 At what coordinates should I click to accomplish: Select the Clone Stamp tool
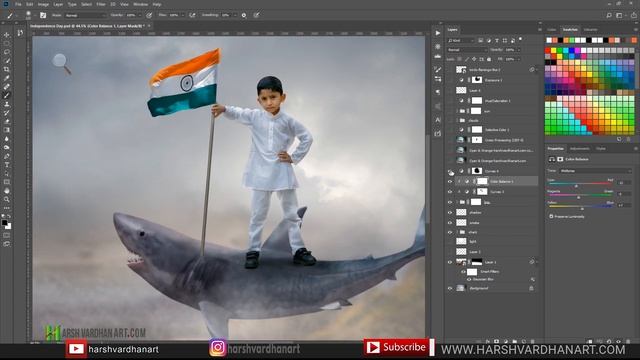click(7, 104)
